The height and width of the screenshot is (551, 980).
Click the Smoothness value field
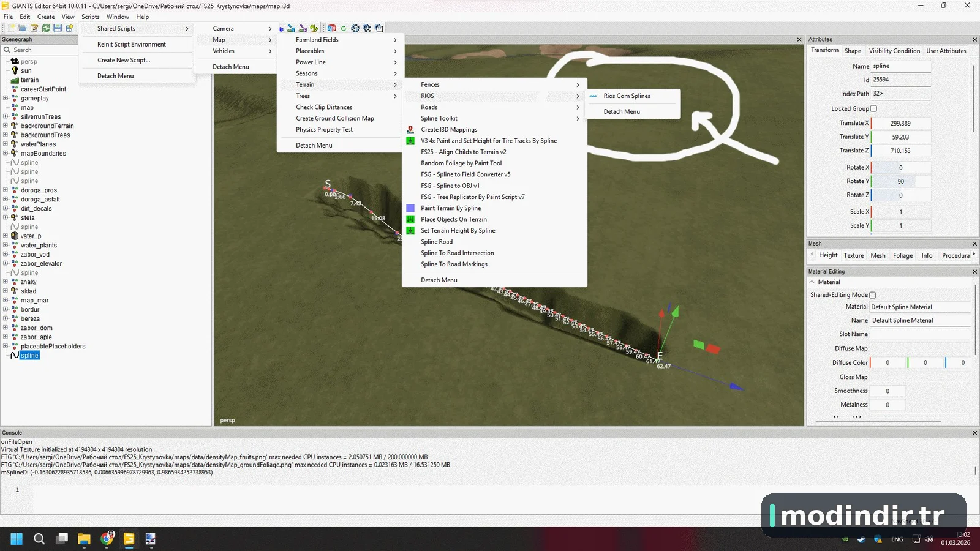888,391
